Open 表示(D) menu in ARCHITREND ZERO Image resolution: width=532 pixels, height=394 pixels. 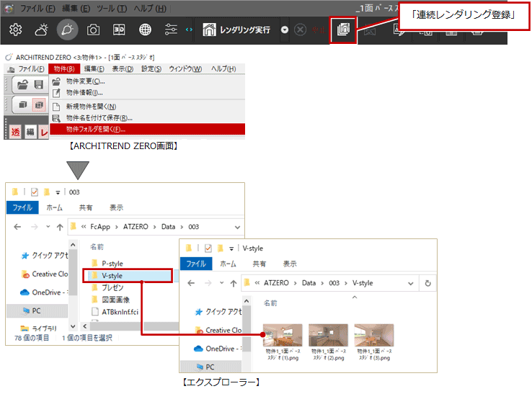(123, 69)
